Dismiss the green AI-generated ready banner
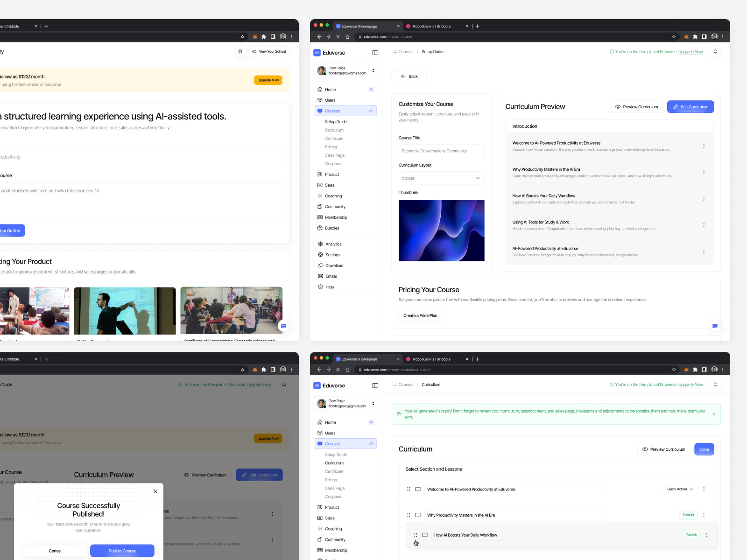 pyautogui.click(x=713, y=414)
